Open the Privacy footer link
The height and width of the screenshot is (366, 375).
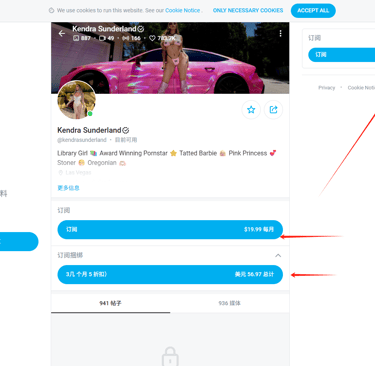coord(326,88)
